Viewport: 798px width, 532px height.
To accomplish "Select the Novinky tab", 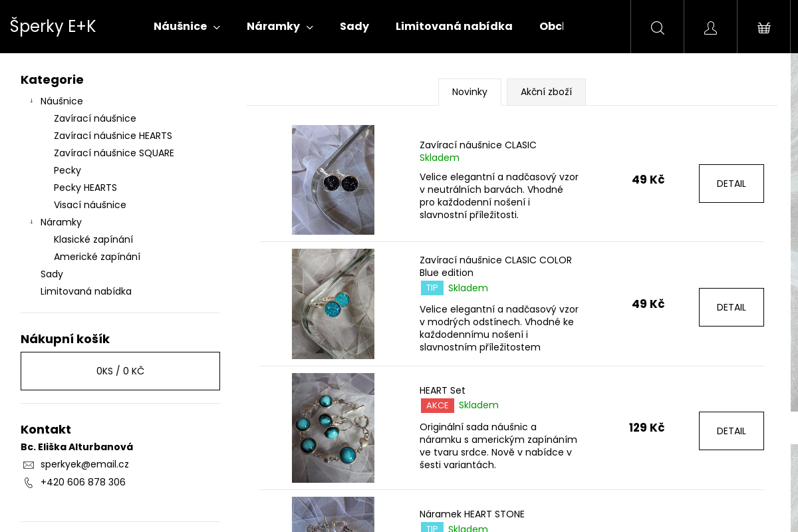I will point(469,92).
